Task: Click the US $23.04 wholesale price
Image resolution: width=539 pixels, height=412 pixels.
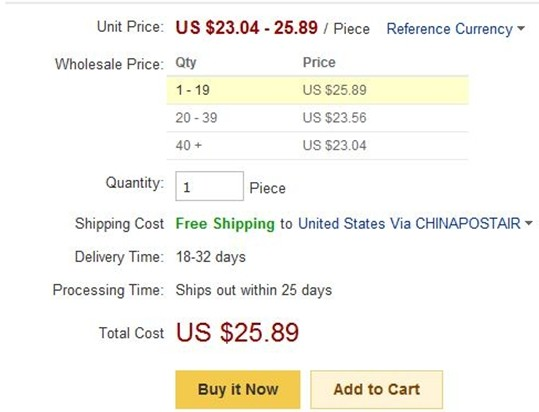Action: click(x=334, y=145)
